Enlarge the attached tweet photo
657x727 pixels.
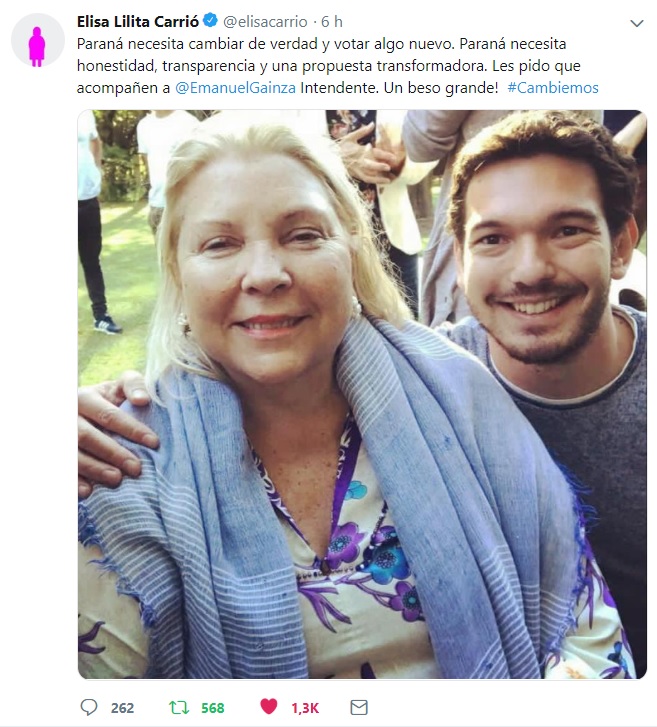coord(362,395)
